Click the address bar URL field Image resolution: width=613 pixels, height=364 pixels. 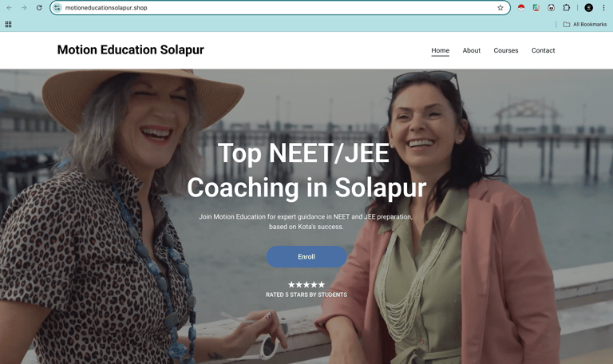click(278, 7)
